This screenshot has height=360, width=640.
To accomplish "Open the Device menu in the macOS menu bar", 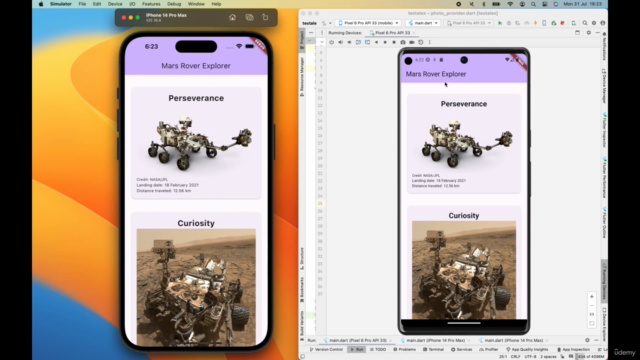I will (x=115, y=4).
